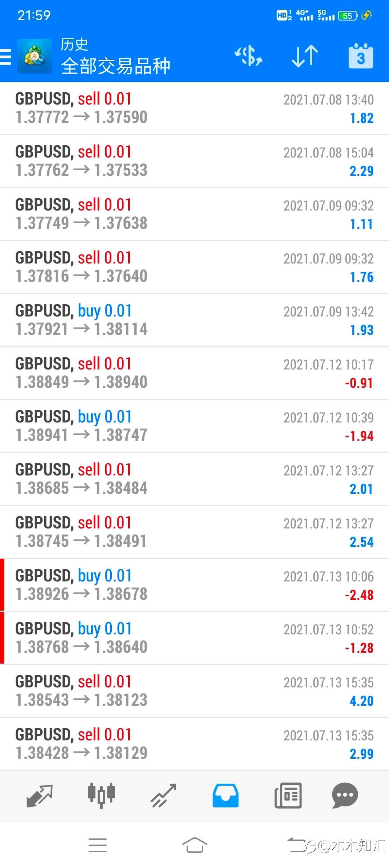
Task: Tap the sort arrows icon
Action: [304, 57]
